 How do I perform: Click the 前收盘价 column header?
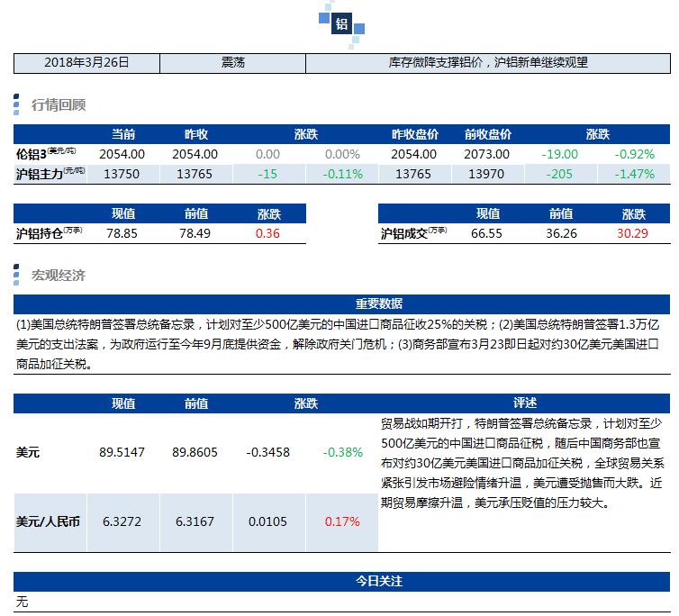pyautogui.click(x=488, y=134)
